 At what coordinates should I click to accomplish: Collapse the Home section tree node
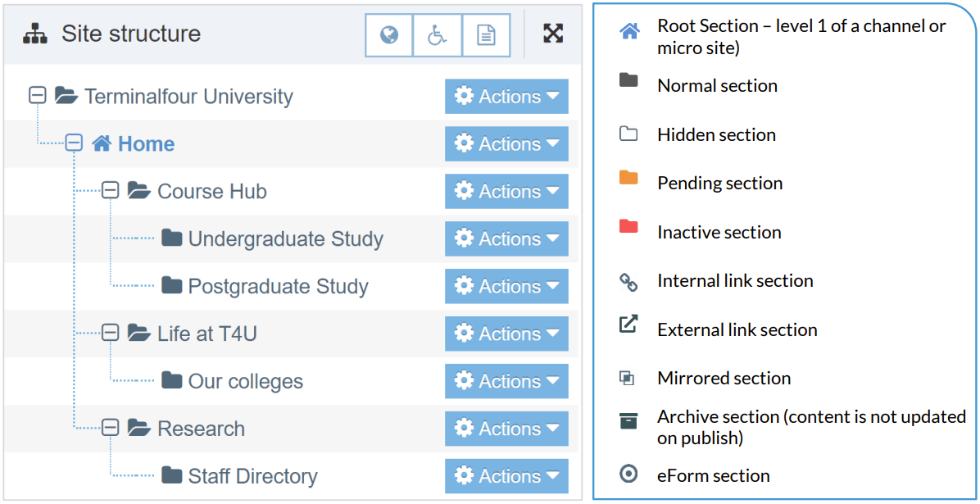(x=74, y=143)
